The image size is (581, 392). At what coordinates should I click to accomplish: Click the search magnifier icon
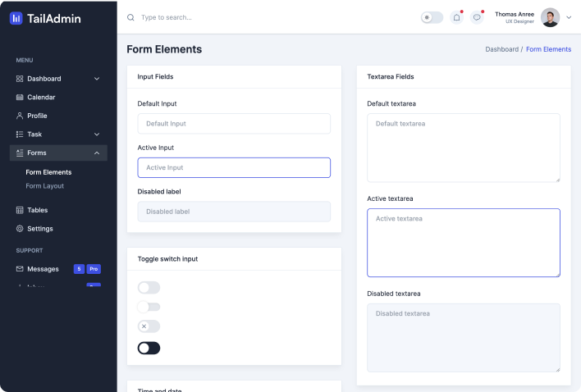tap(131, 17)
